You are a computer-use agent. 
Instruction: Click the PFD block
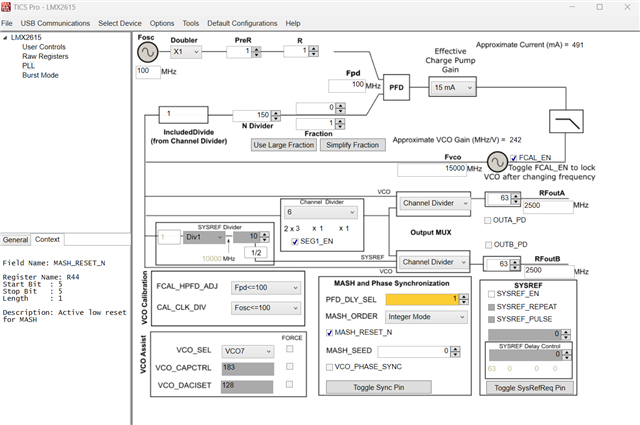click(x=396, y=87)
